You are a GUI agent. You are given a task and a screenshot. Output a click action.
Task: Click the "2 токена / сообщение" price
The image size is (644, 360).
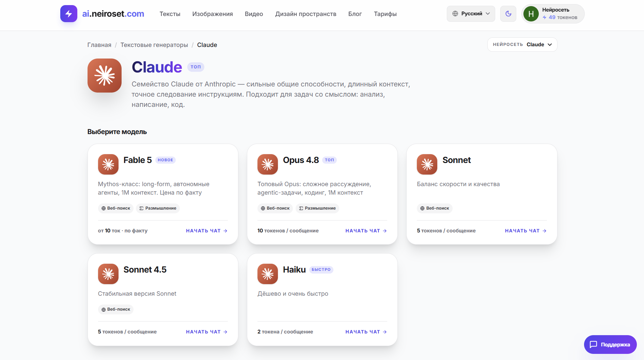click(285, 332)
